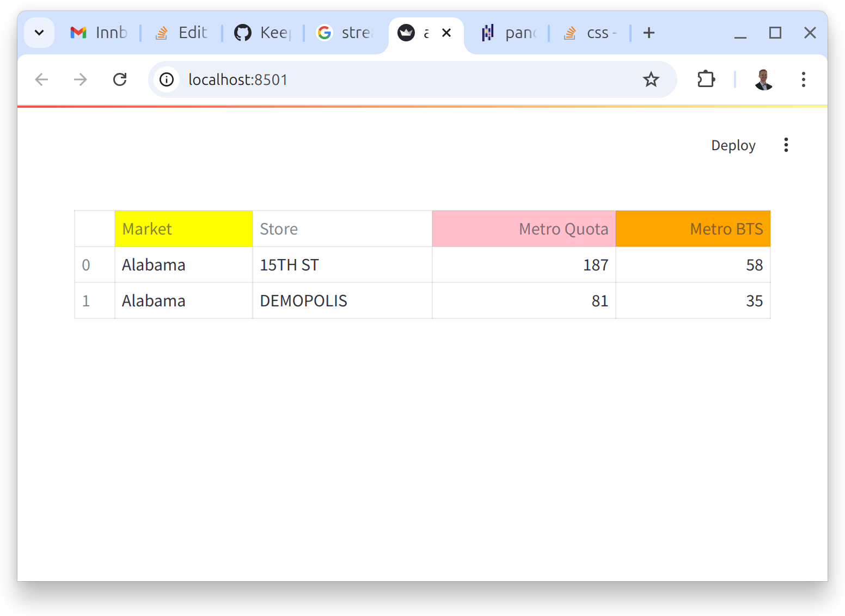This screenshot has height=616, width=845.
Task: Select the DEMOPOLIS store cell
Action: point(342,300)
